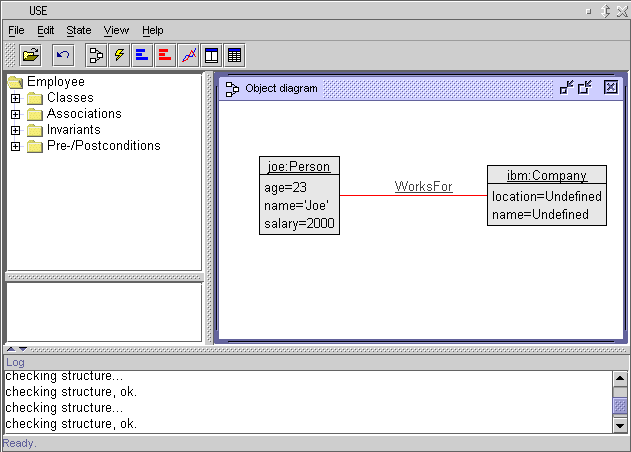Maximize the Object diagram internal window
Screen dimensions: 631x452
point(585,88)
